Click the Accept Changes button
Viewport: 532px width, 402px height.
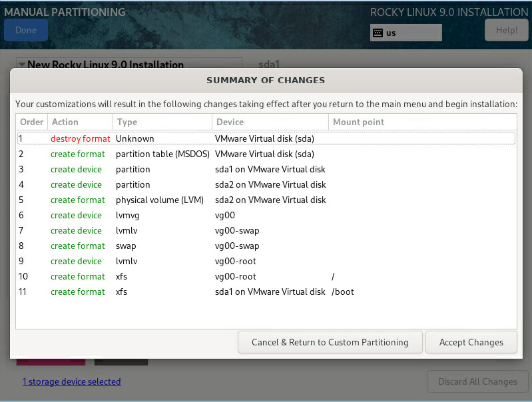point(471,342)
